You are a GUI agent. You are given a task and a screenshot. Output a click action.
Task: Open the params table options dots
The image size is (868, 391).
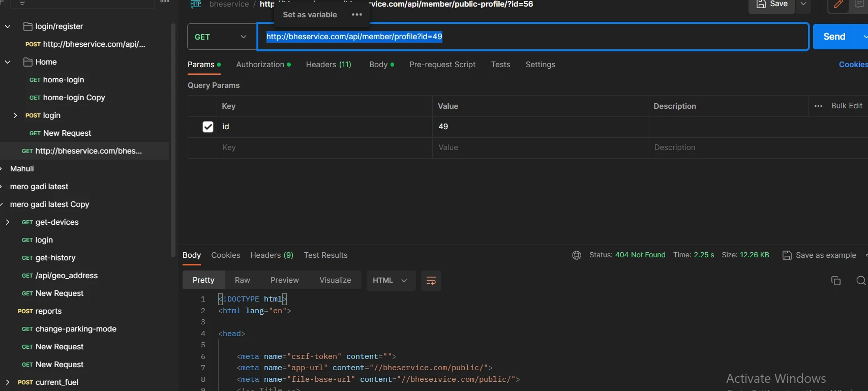[x=818, y=106]
